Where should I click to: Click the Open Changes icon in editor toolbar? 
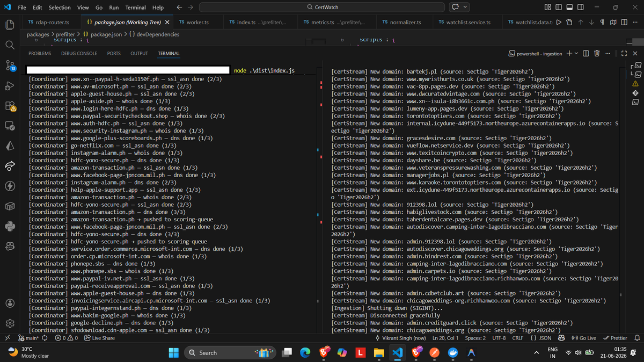pyautogui.click(x=570, y=23)
